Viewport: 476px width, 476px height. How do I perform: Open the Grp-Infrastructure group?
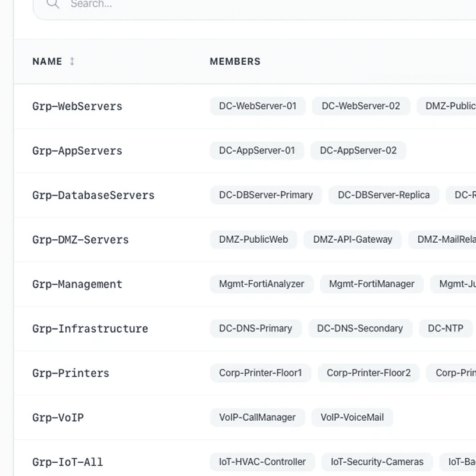90,328
